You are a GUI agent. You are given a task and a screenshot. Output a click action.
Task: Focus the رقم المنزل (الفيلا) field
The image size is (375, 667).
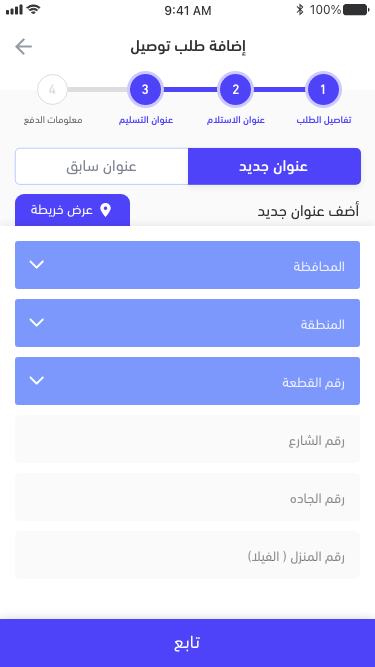(188, 555)
